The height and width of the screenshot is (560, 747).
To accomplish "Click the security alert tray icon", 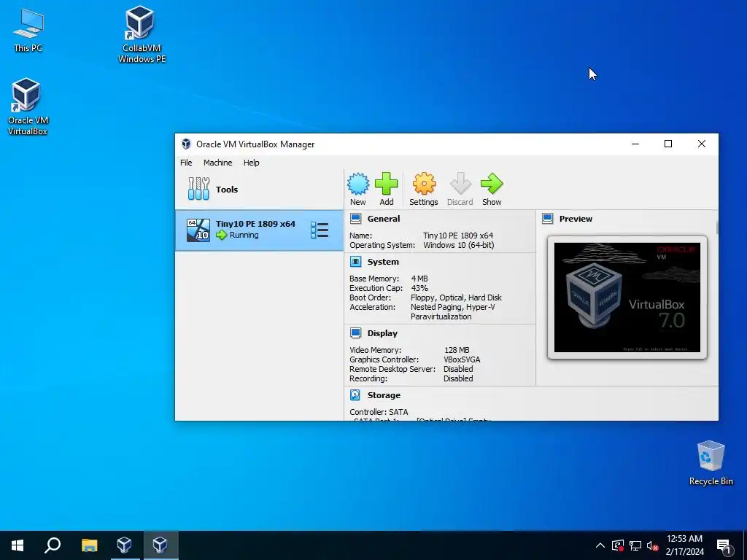I will pyautogui.click(x=617, y=545).
